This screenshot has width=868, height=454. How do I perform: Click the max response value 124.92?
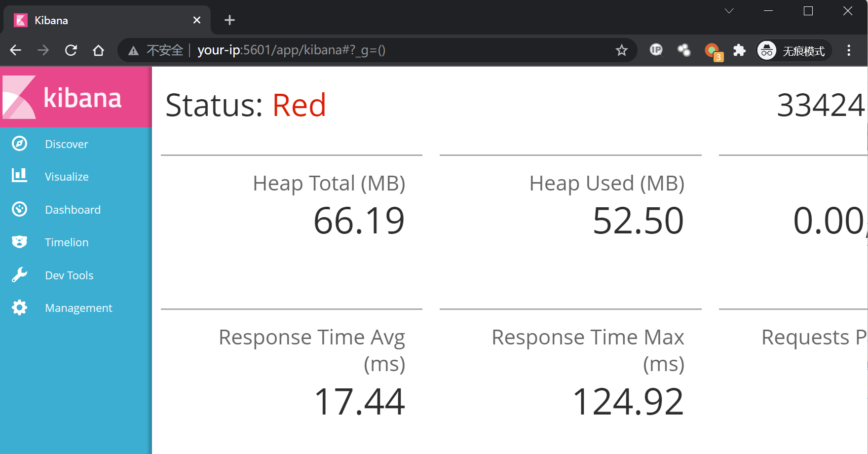tap(628, 402)
